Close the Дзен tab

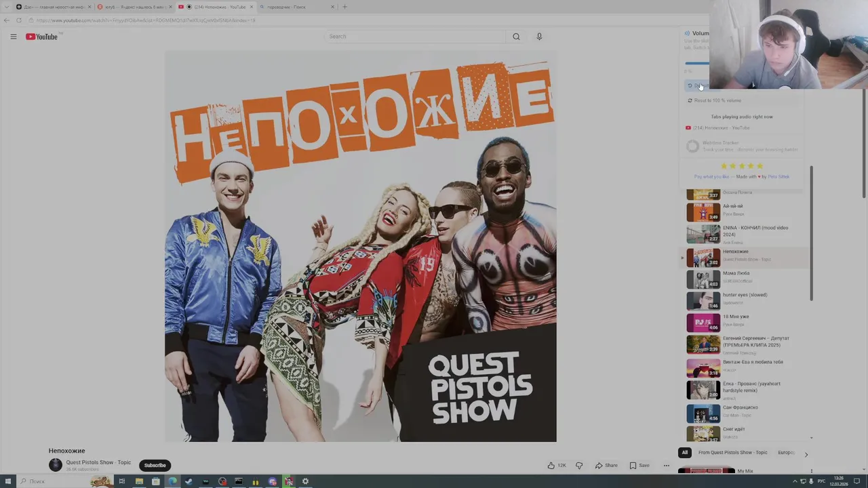[x=89, y=7]
